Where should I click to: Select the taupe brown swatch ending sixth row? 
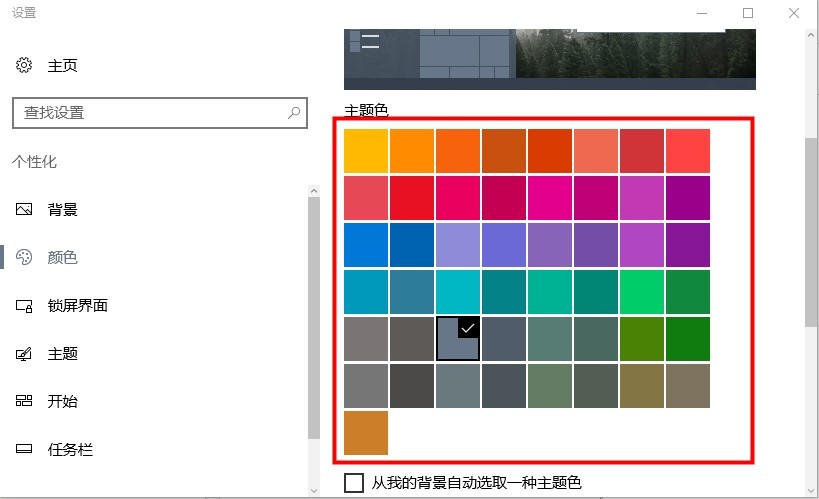coord(687,386)
